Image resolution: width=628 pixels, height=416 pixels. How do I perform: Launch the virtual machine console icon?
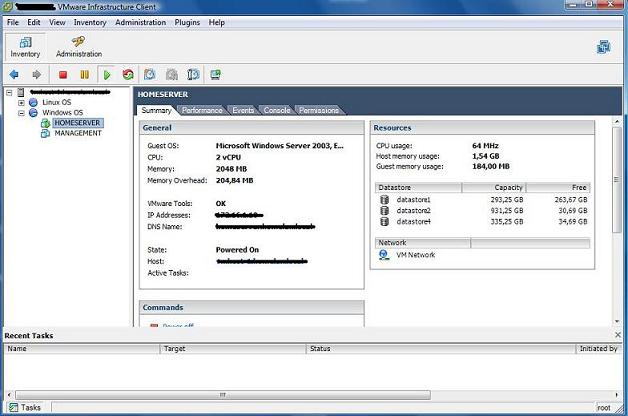pos(215,74)
